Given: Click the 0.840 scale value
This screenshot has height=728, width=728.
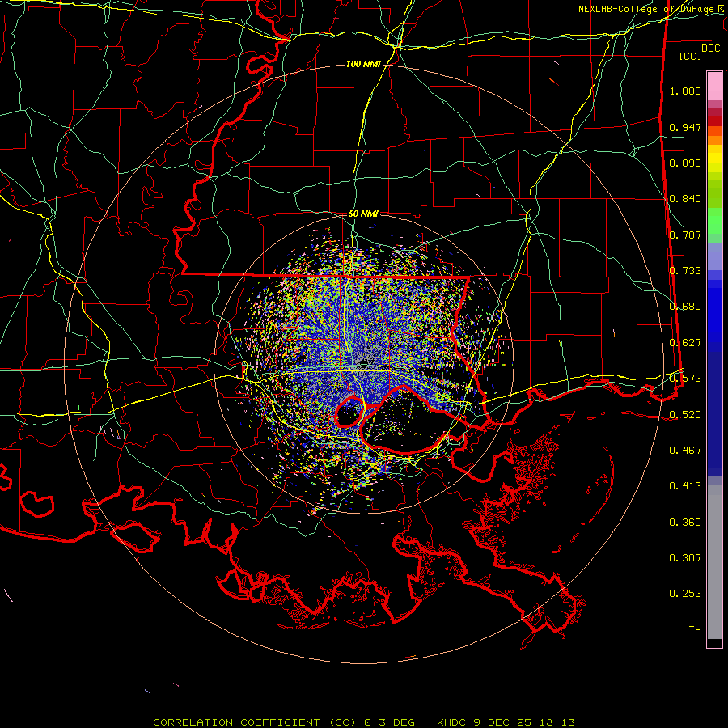Looking at the screenshot, I should pos(685,199).
